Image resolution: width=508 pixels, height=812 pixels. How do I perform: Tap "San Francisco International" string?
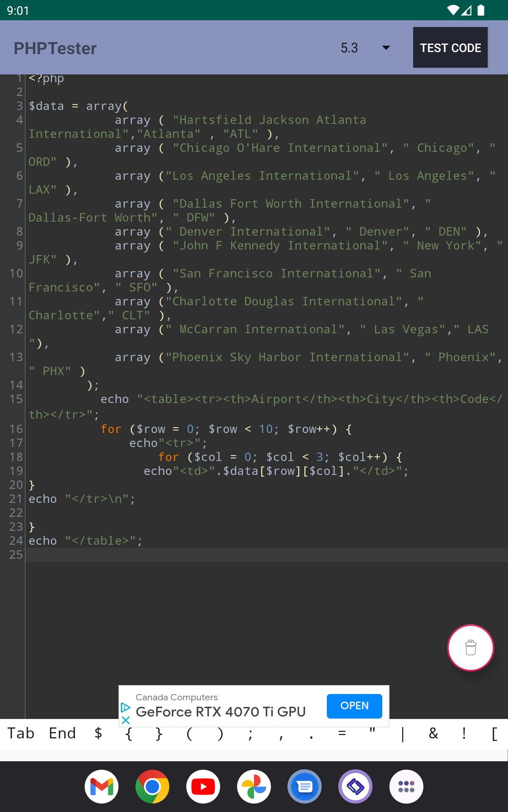(277, 274)
